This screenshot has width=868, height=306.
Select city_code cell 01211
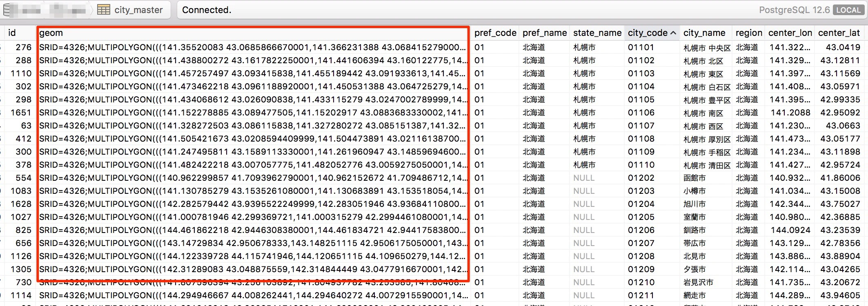click(641, 295)
